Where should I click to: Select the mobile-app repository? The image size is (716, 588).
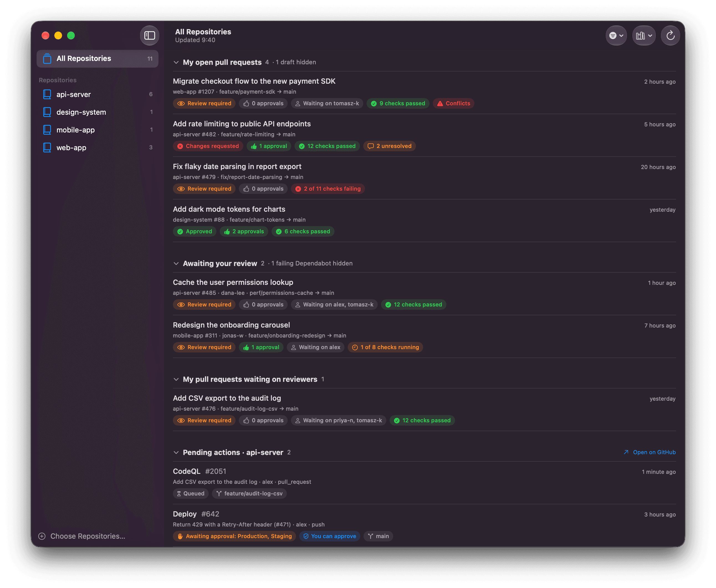(98, 130)
